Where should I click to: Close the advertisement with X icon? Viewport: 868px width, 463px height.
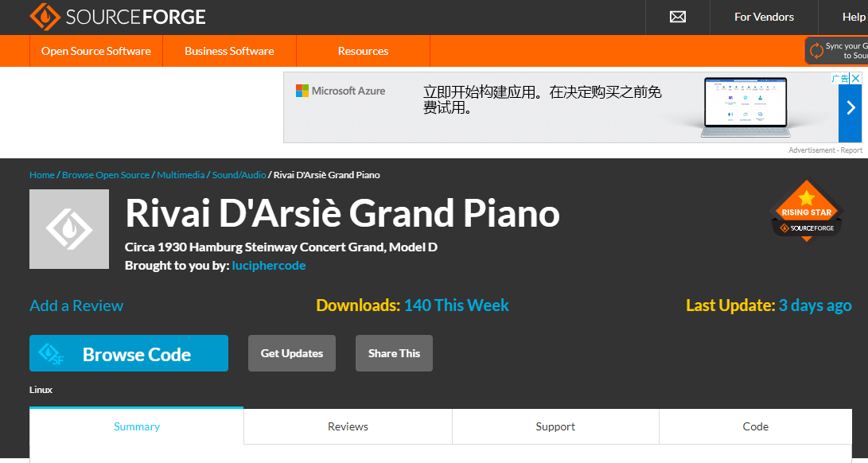pyautogui.click(x=856, y=79)
